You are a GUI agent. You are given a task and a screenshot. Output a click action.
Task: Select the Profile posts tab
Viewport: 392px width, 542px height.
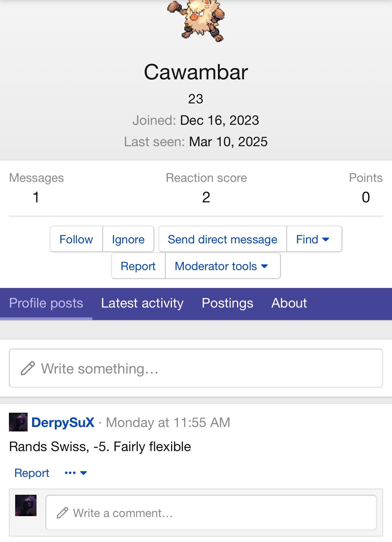coord(46,303)
